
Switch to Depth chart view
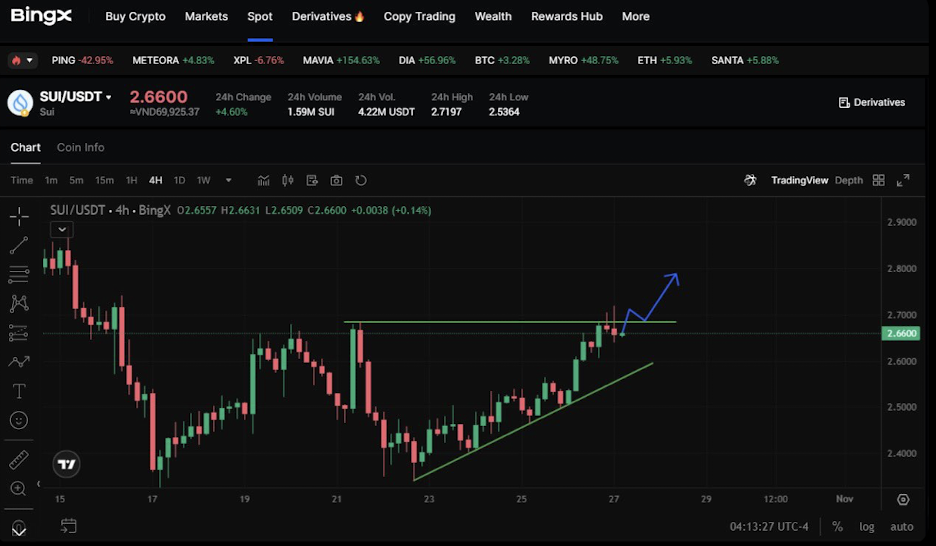coord(848,181)
